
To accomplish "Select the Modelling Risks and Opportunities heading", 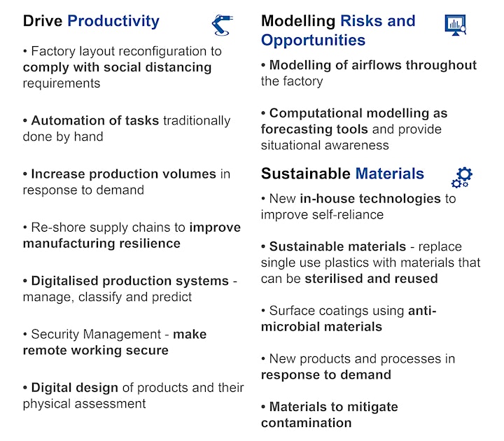I will click(x=338, y=31).
